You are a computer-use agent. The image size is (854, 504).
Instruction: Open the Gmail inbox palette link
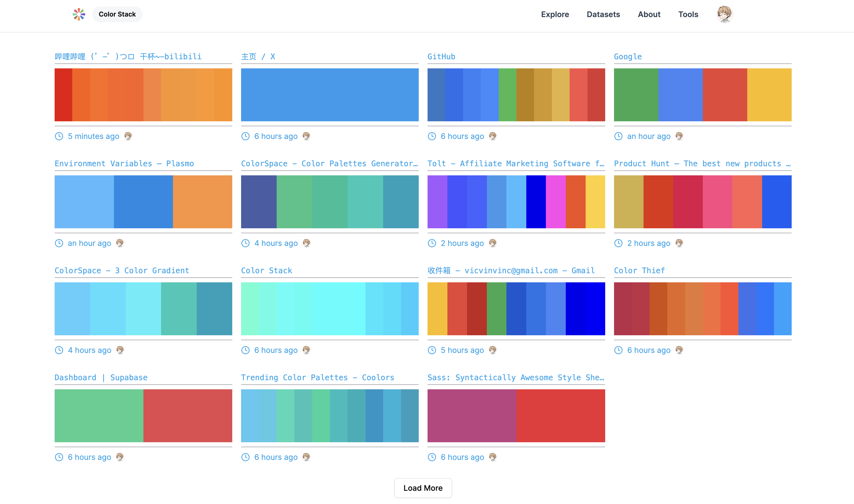[x=511, y=271]
